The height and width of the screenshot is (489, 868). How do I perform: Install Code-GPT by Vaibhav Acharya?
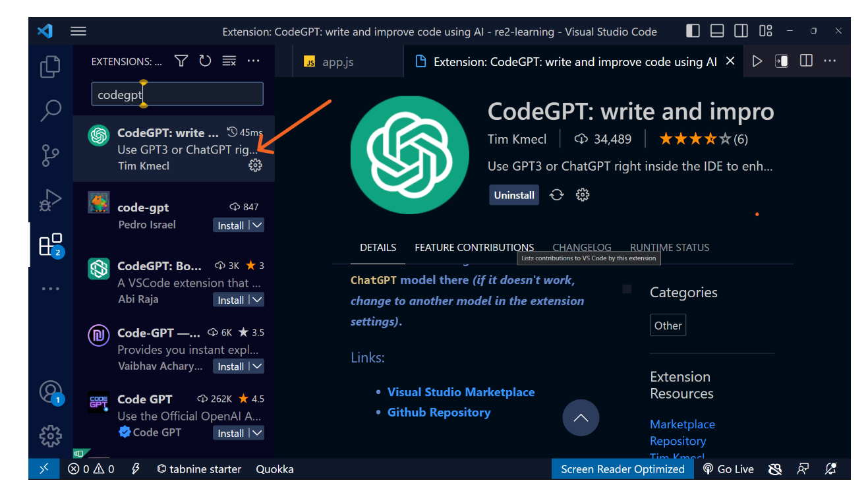point(231,366)
